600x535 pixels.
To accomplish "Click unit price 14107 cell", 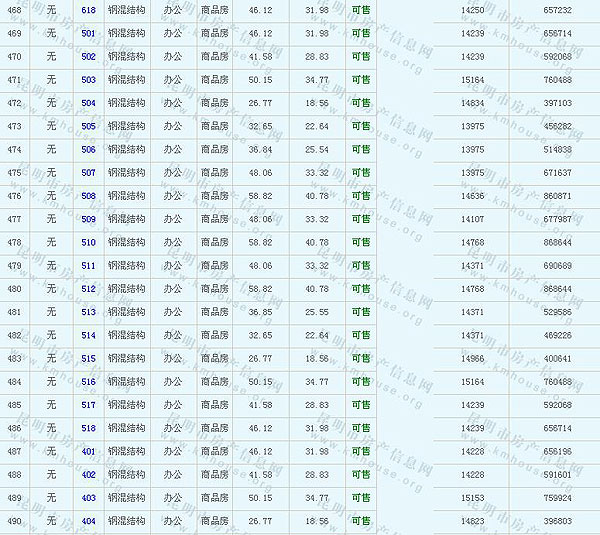I will pos(473,219).
